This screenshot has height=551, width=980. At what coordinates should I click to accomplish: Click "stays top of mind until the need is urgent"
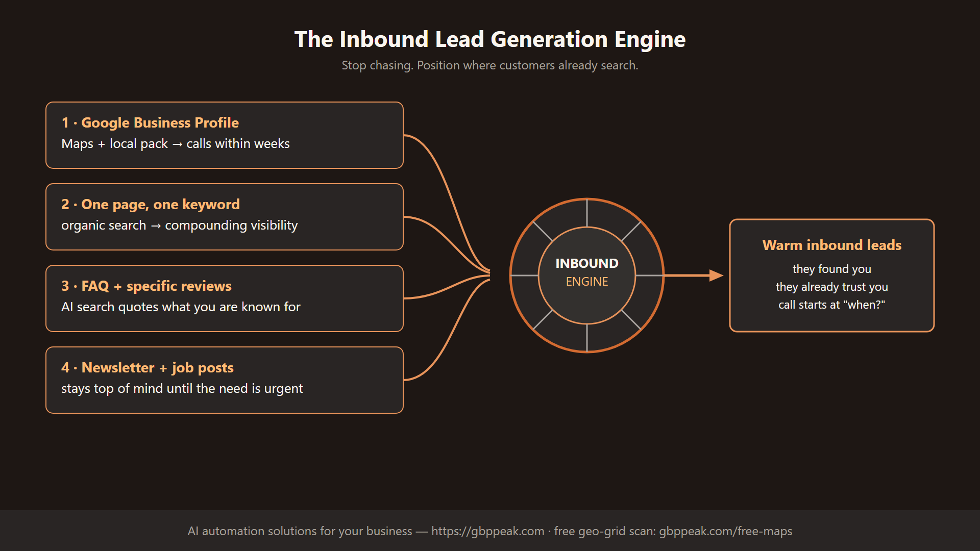(x=182, y=388)
